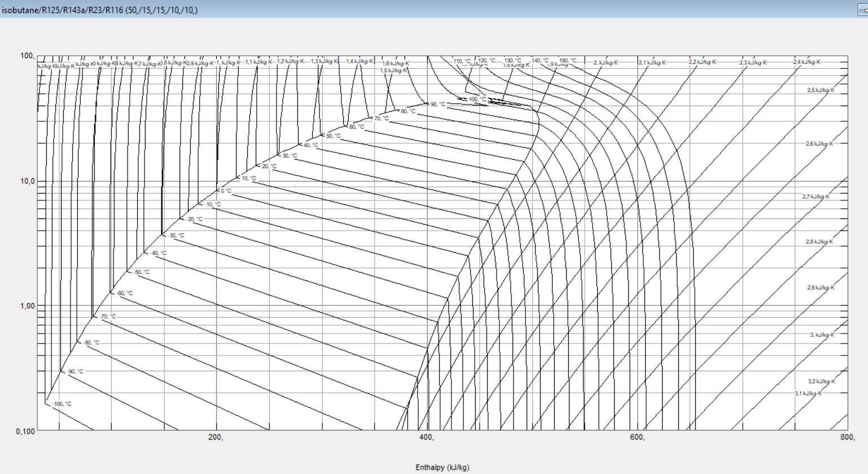This screenshot has width=868, height=474.
Task: Select the -20, °C isotherm label
Action: pyautogui.click(x=194, y=219)
